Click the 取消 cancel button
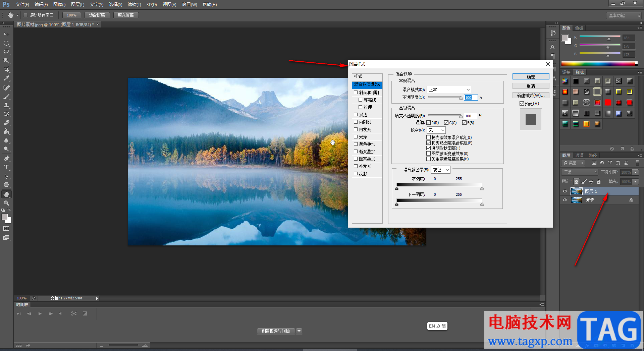 (531, 86)
